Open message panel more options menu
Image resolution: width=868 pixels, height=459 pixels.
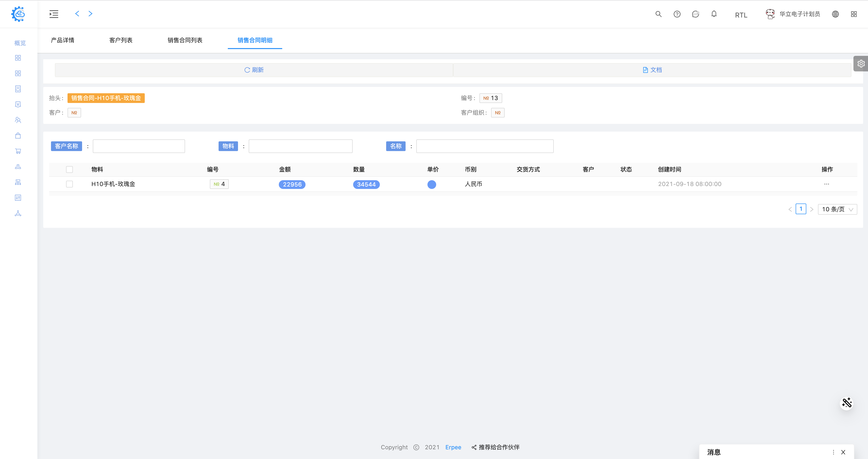pyautogui.click(x=833, y=452)
